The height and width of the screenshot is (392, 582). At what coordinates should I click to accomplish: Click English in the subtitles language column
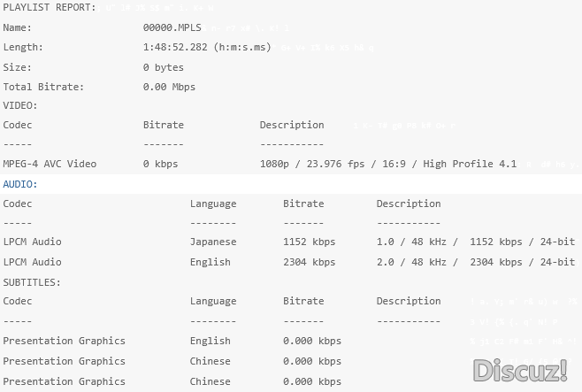[210, 341]
